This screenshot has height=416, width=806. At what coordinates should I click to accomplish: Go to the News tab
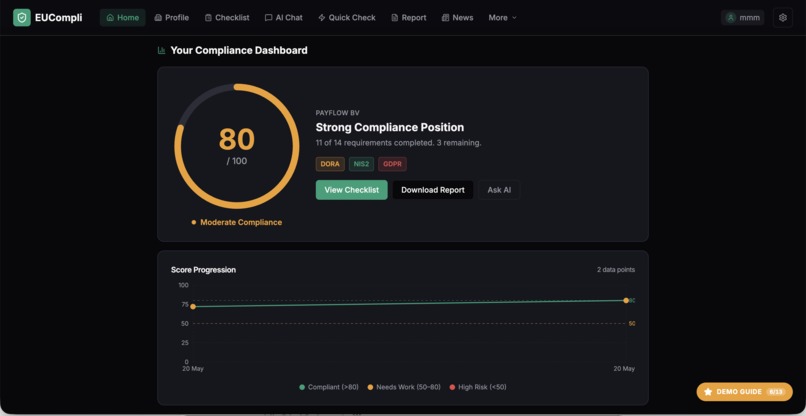click(x=457, y=17)
